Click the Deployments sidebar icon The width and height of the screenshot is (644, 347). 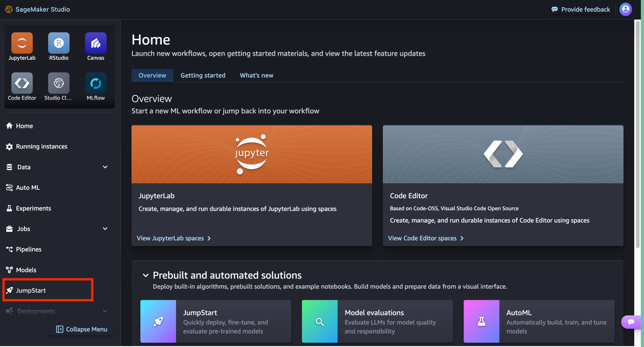pyautogui.click(x=9, y=311)
